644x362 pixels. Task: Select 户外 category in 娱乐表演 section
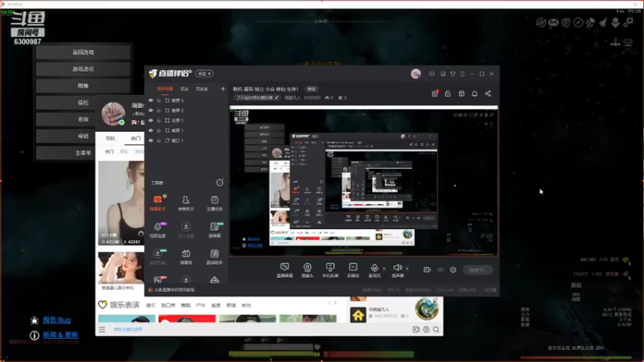coord(200,306)
